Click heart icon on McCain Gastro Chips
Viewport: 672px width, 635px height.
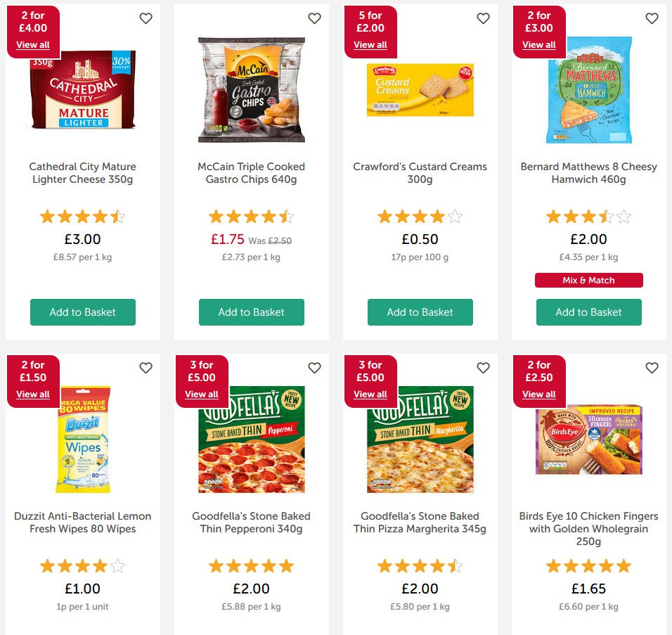314,19
